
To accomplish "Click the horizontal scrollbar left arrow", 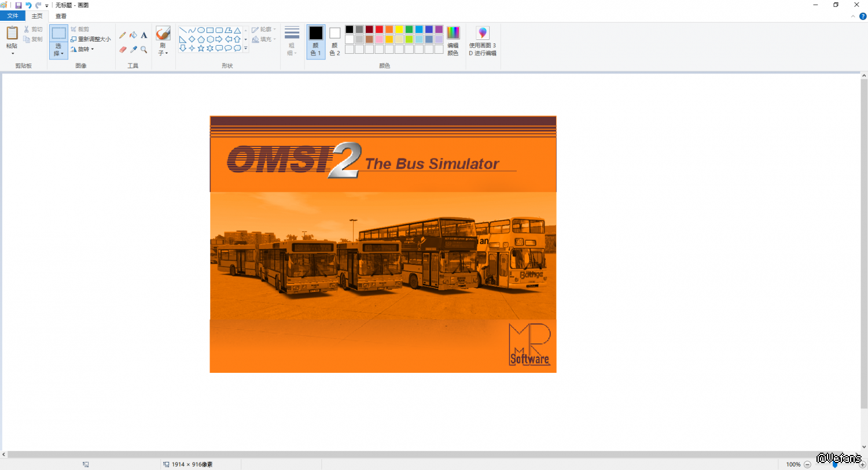I will [x=3, y=455].
